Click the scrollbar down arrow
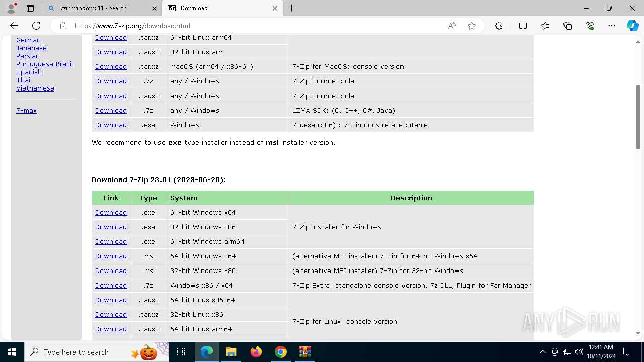Image resolution: width=644 pixels, height=362 pixels. (638, 333)
